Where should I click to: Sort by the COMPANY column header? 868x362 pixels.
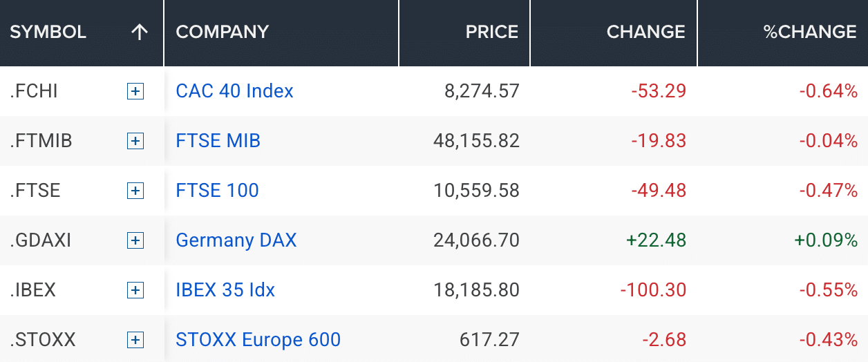[x=222, y=32]
